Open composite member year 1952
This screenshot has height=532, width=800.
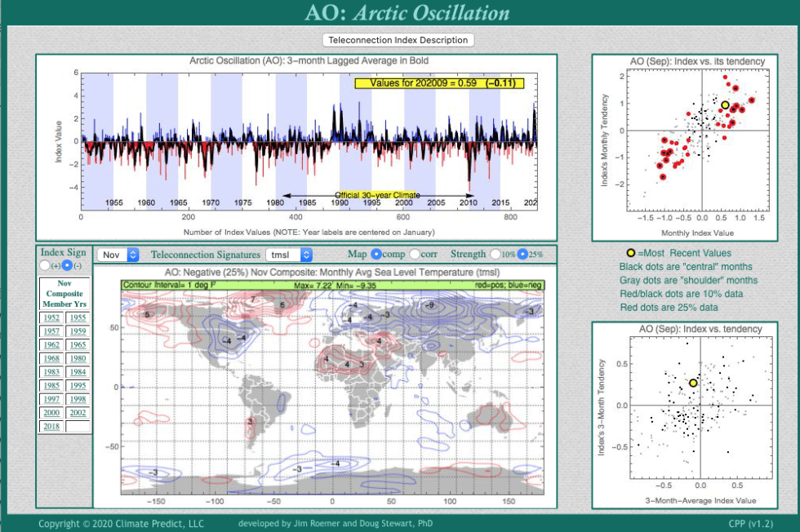click(x=53, y=317)
